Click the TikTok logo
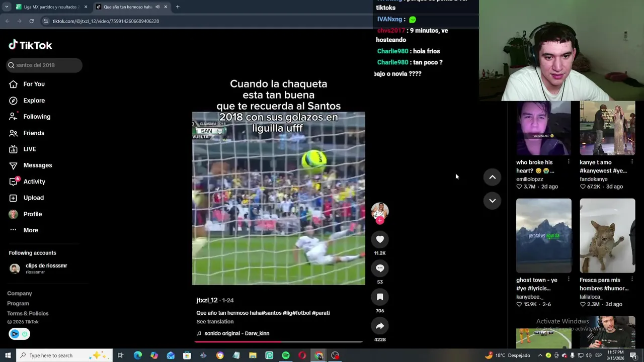The image size is (644, 362). pos(30,45)
